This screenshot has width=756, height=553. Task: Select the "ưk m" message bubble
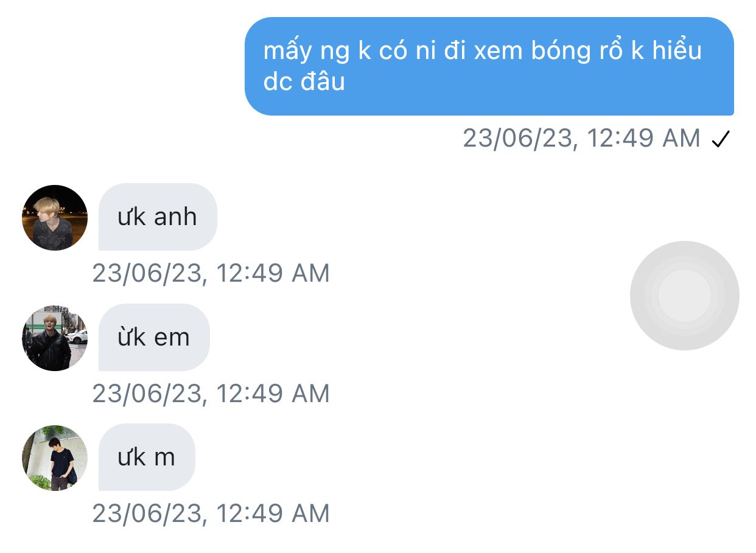click(147, 457)
